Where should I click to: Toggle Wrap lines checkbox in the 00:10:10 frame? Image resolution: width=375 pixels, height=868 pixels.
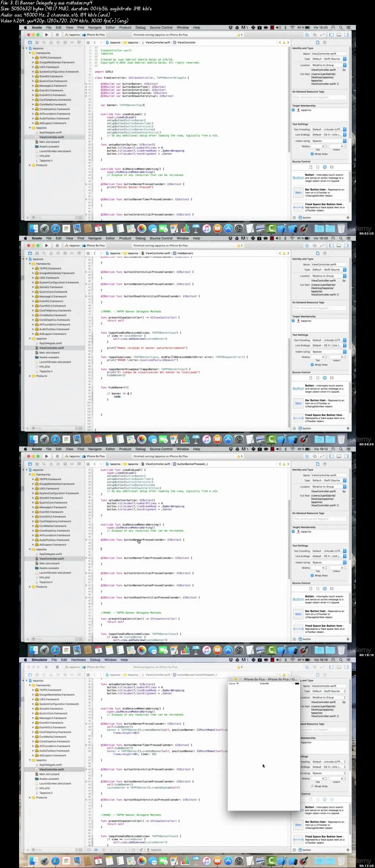pyautogui.click(x=312, y=576)
